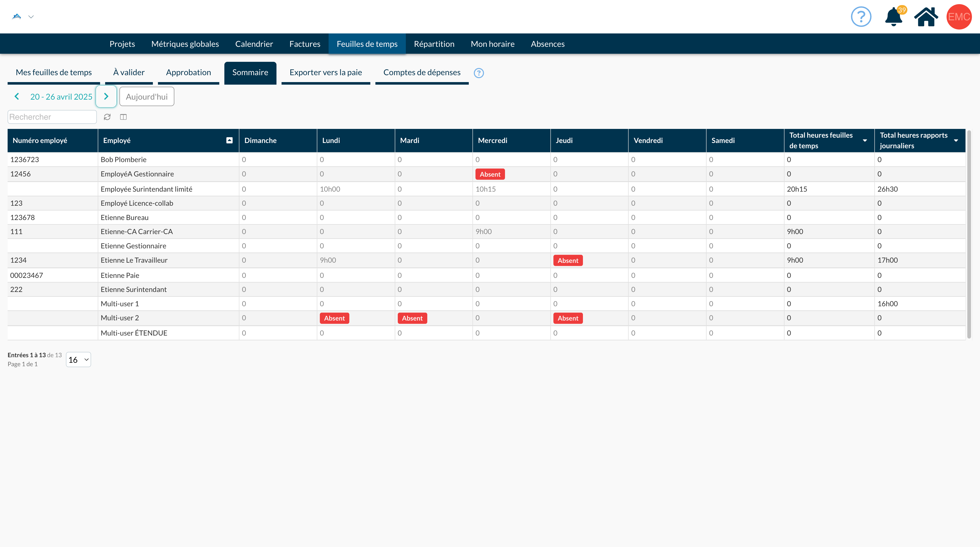The image size is (980, 547).
Task: Select Employé Licence-collab row name
Action: pos(137,203)
